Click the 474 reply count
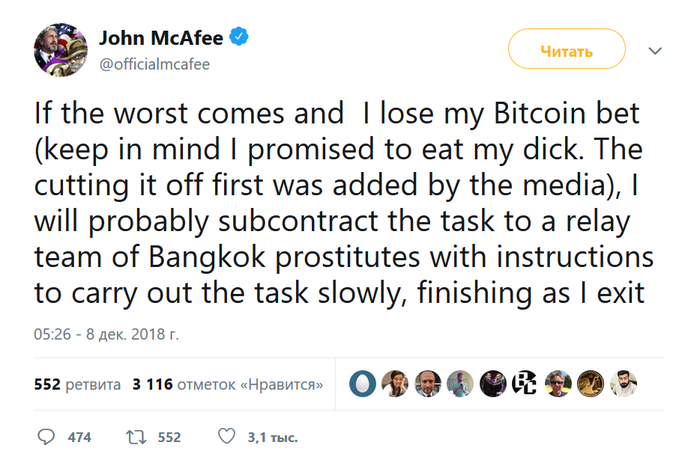 point(79,438)
